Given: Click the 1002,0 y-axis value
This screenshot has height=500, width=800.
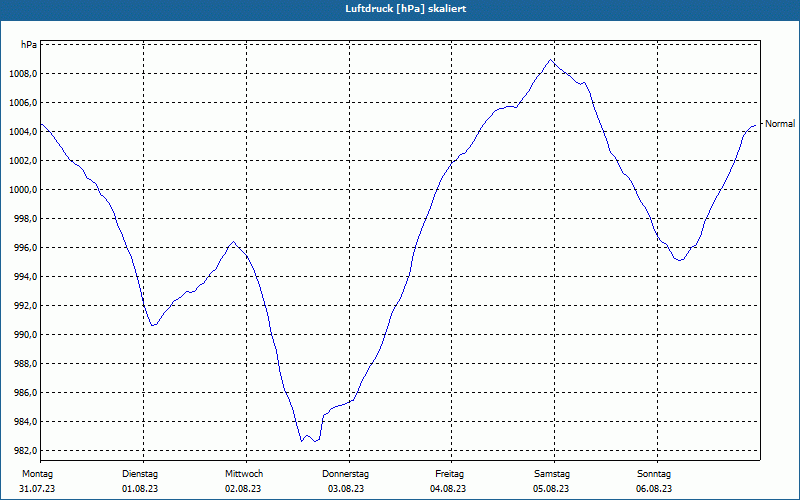Looking at the screenshot, I should click(23, 161).
